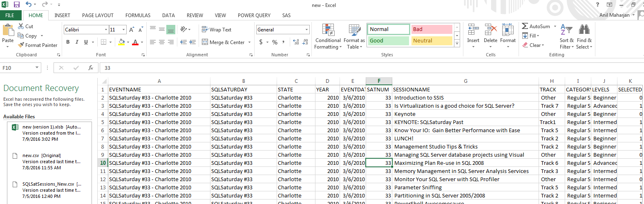Cut the selection with scissors icon
Image resolution: width=644 pixels, height=204 pixels.
(21, 26)
